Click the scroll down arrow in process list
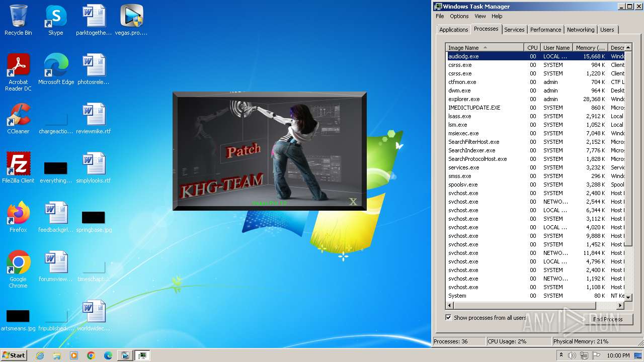The height and width of the screenshot is (362, 644). (x=627, y=298)
